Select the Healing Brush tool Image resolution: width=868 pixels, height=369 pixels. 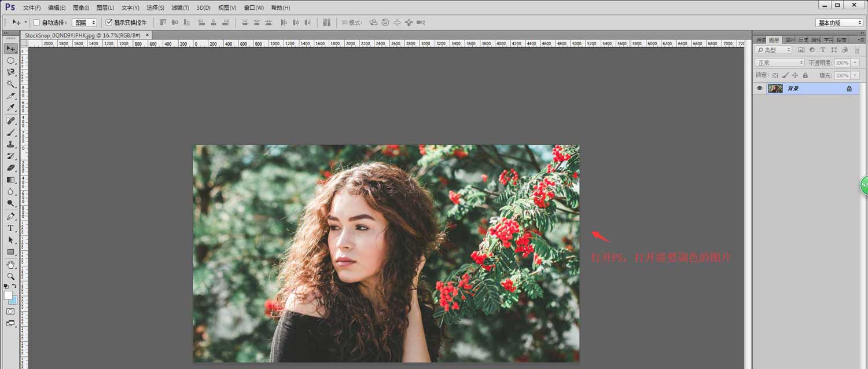(x=10, y=120)
